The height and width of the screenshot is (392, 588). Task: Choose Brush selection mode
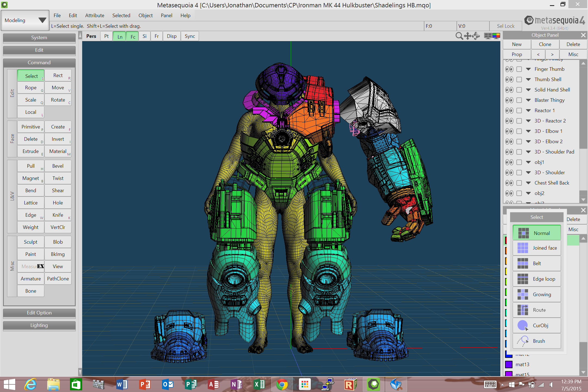537,341
